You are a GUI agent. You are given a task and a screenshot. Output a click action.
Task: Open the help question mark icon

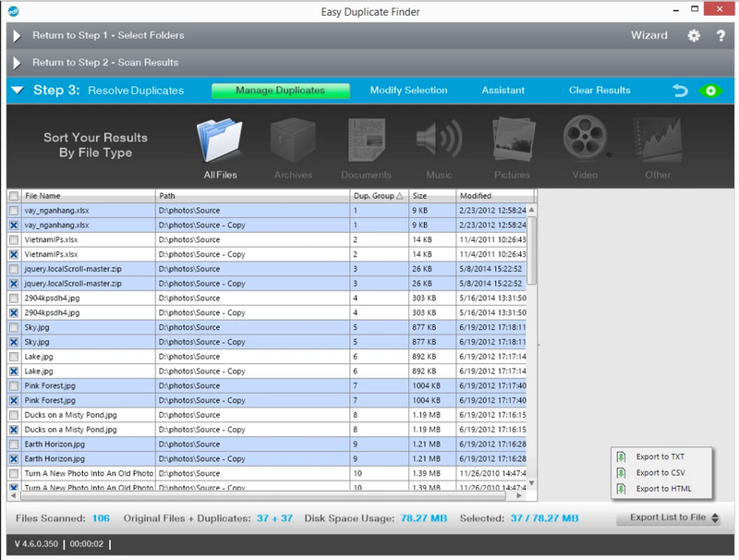pyautogui.click(x=721, y=36)
